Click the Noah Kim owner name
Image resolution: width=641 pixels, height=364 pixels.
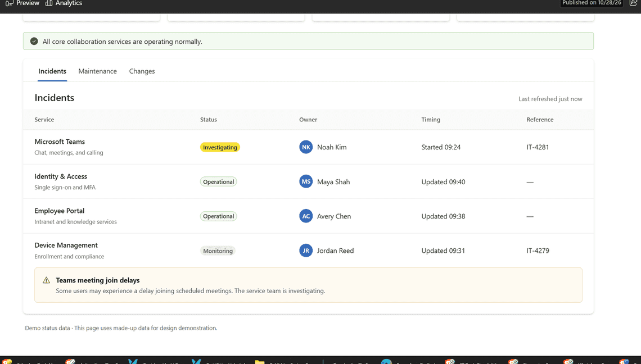pos(332,147)
